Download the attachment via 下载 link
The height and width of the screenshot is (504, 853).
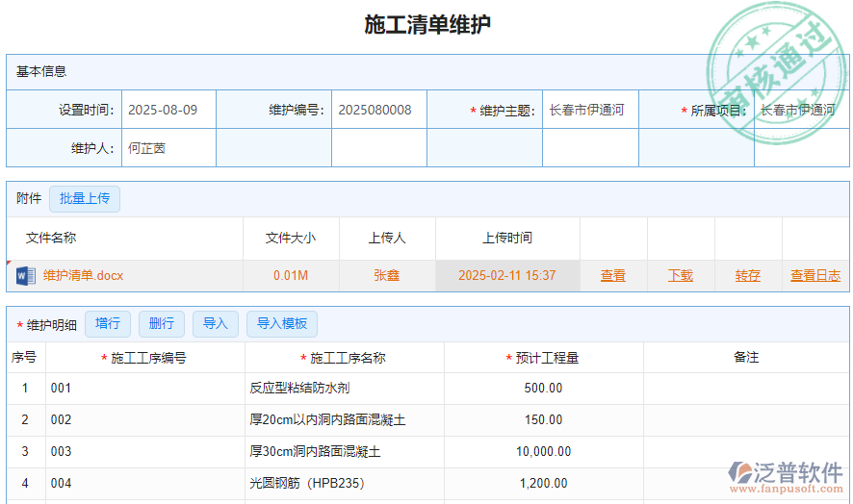681,276
